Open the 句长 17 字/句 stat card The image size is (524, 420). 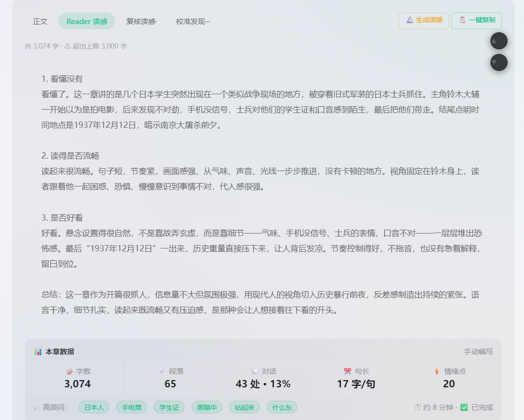pyautogui.click(x=356, y=378)
